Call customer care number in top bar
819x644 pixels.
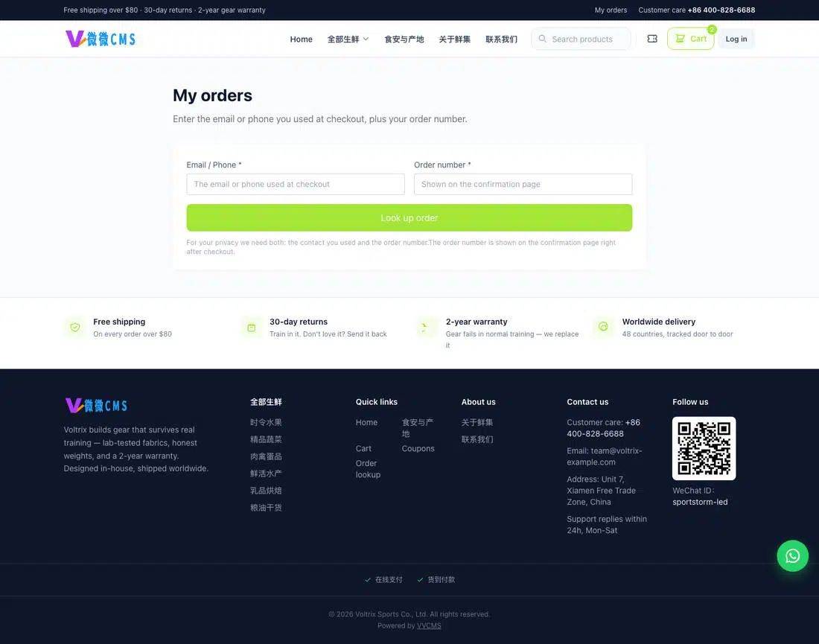coord(721,10)
